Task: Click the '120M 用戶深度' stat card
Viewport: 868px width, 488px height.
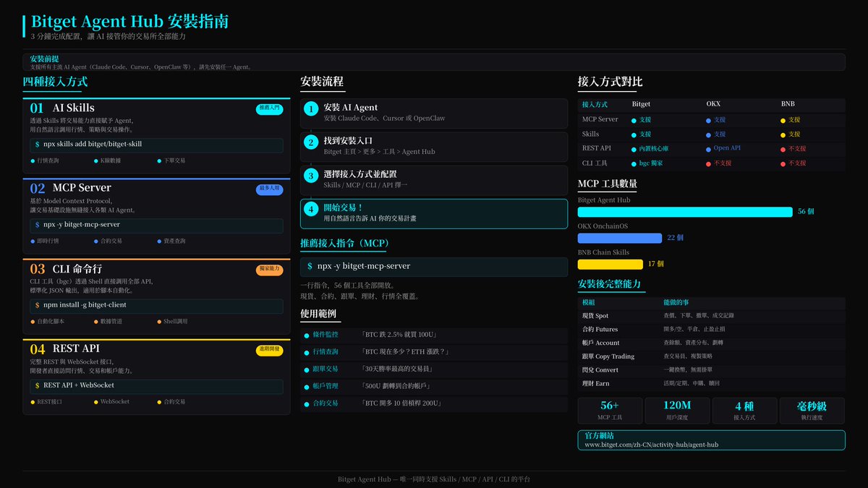Action: click(677, 411)
